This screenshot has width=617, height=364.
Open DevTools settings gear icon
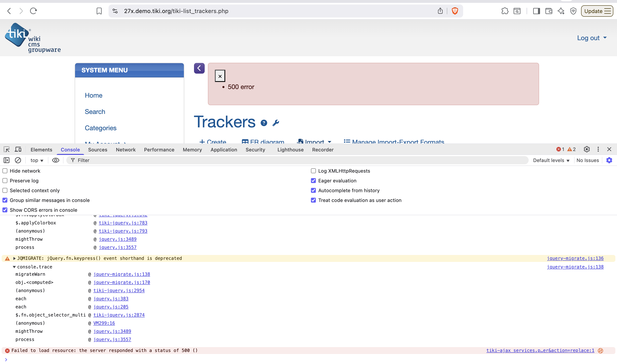tap(587, 149)
